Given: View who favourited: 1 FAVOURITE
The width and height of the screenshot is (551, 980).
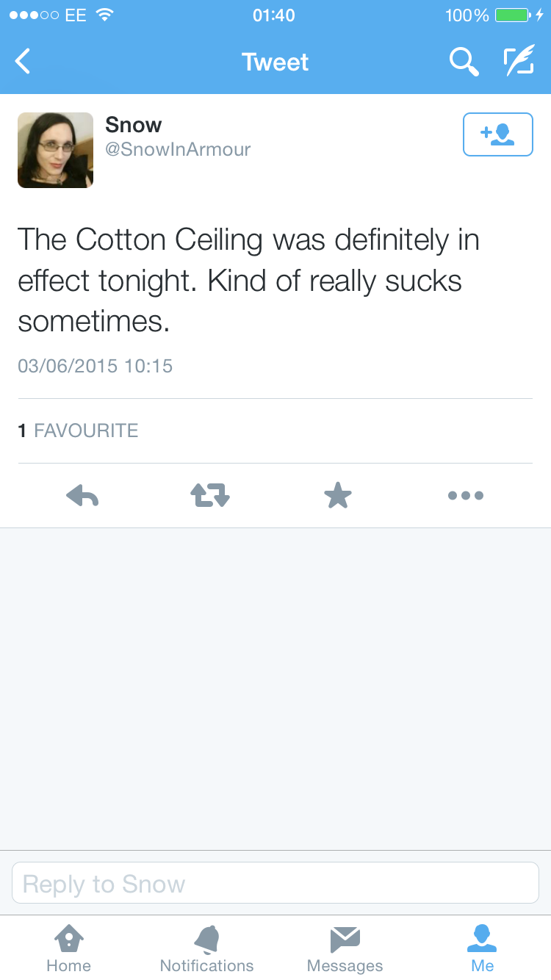Looking at the screenshot, I should 78,430.
